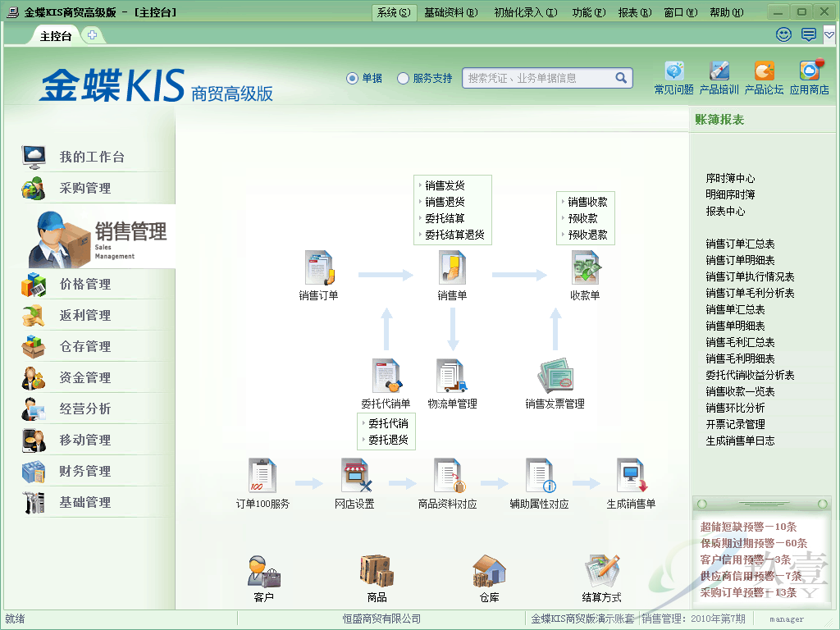Image resolution: width=840 pixels, height=630 pixels.
Task: Click 委托结算退货 link
Action: pos(454,235)
